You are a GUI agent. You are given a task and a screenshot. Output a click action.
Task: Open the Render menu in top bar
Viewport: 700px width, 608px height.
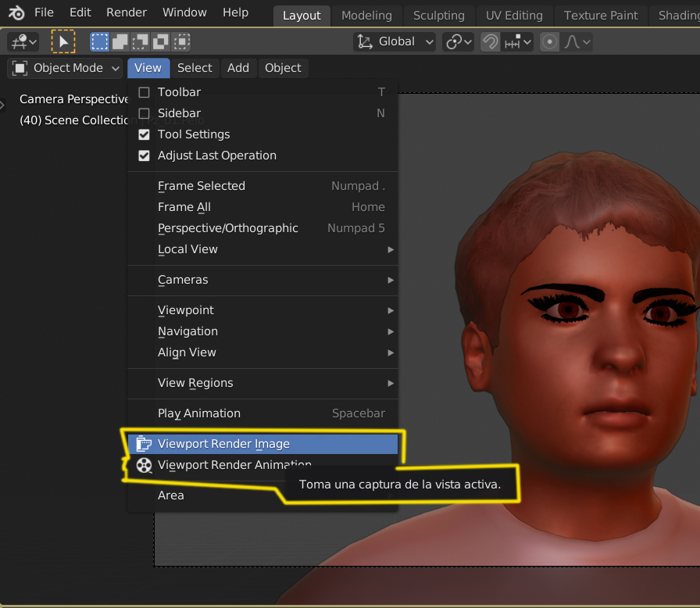(127, 13)
